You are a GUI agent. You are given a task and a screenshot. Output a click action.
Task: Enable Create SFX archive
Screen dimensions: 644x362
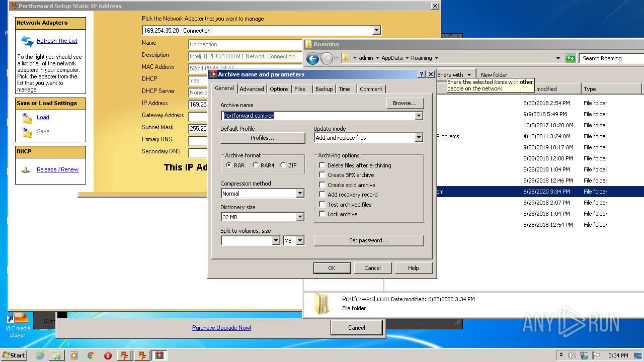[322, 175]
